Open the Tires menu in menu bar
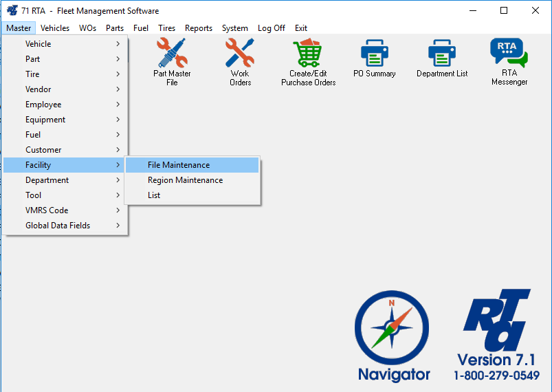Screen dimensions: 552x392 tap(166, 28)
